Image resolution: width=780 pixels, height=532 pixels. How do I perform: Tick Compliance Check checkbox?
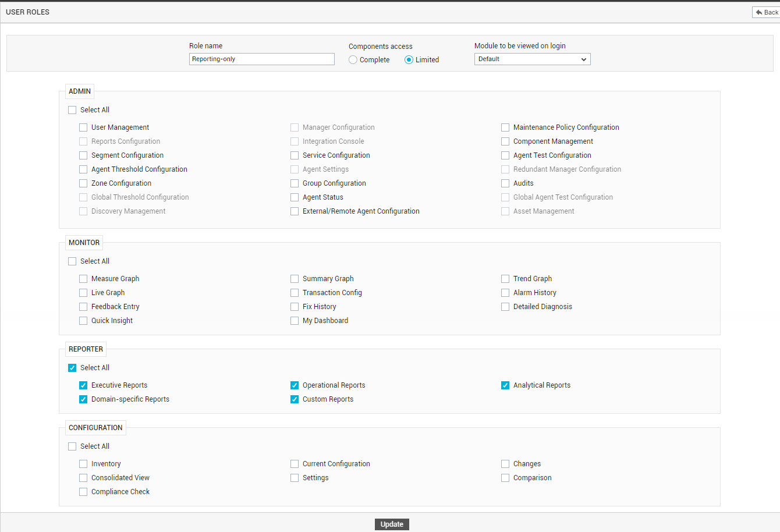(x=83, y=492)
